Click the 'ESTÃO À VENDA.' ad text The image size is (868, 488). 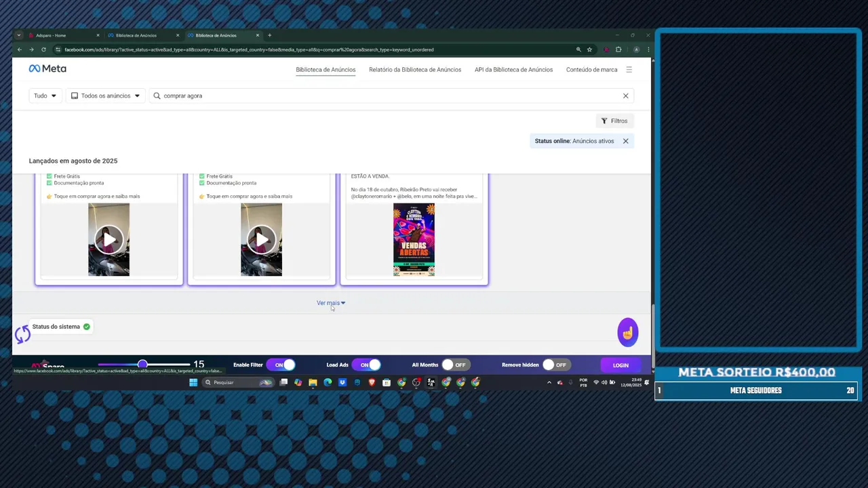click(370, 176)
